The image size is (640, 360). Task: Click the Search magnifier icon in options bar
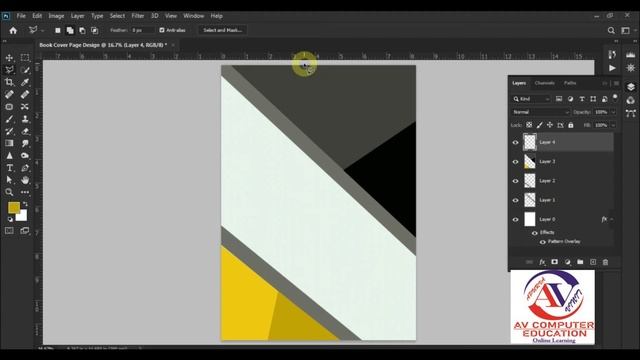(611, 30)
